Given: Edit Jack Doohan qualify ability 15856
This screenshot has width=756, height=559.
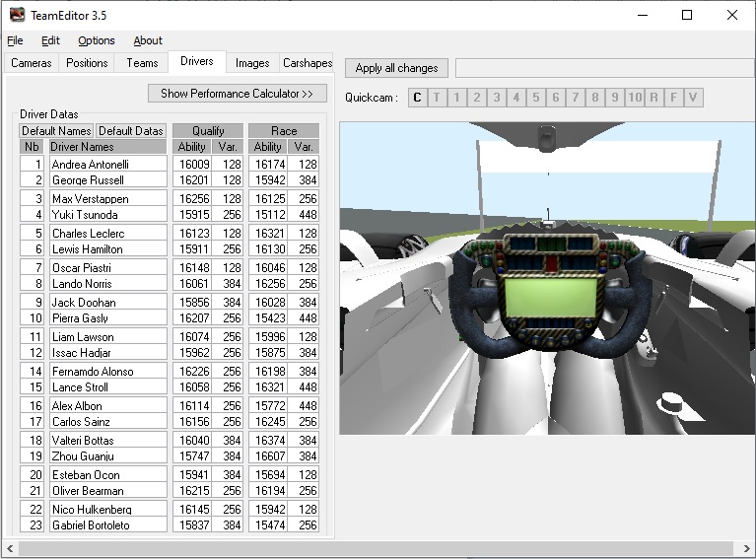Looking at the screenshot, I should (192, 303).
